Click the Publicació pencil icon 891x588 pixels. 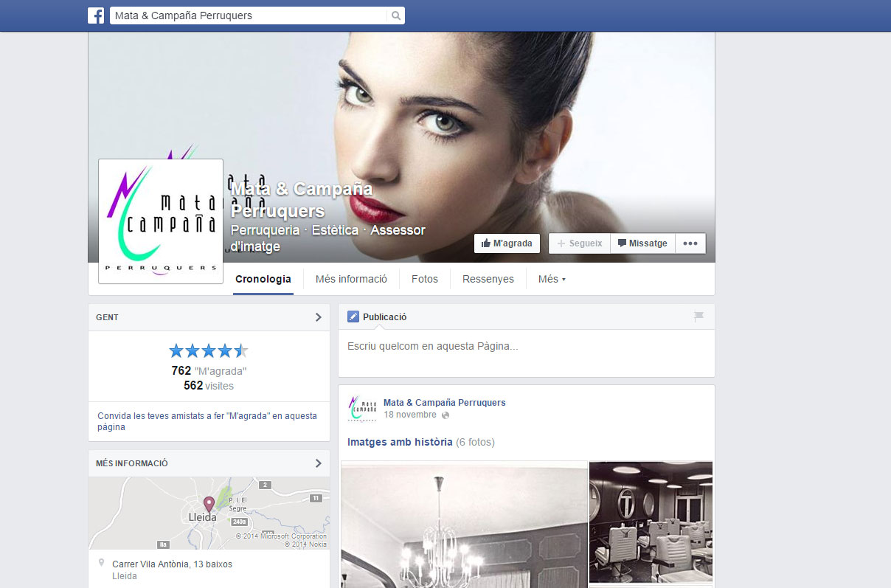click(x=353, y=317)
